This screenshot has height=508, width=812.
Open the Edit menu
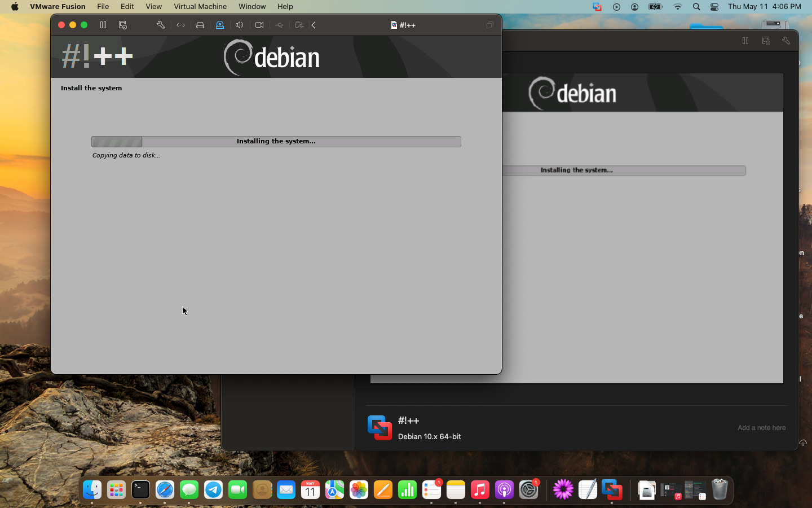tap(127, 7)
